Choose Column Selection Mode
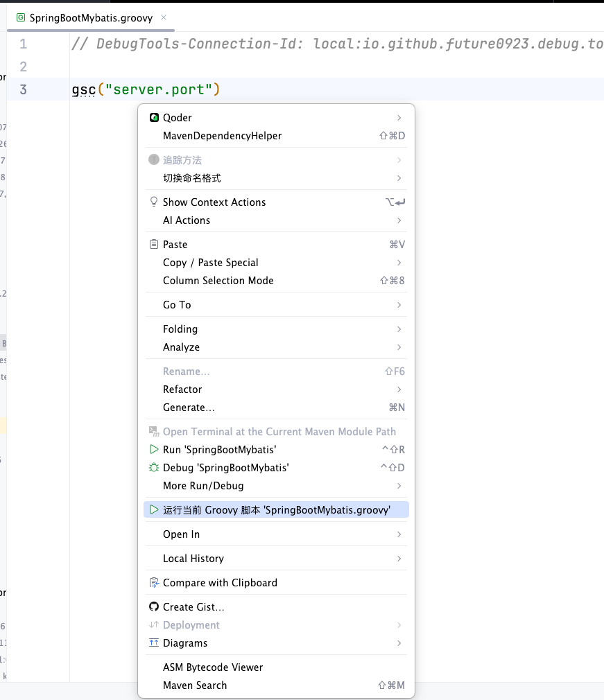Image resolution: width=604 pixels, height=700 pixels. (276, 281)
